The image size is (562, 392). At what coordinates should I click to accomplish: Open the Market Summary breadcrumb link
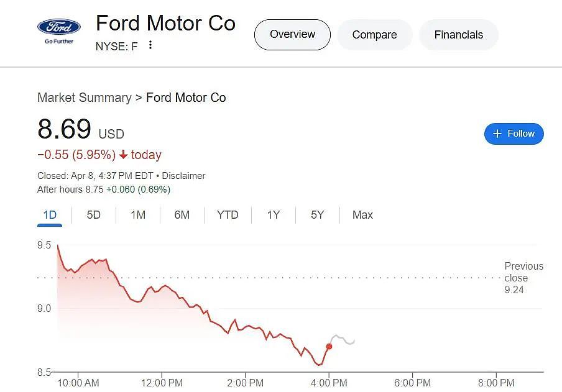[85, 98]
